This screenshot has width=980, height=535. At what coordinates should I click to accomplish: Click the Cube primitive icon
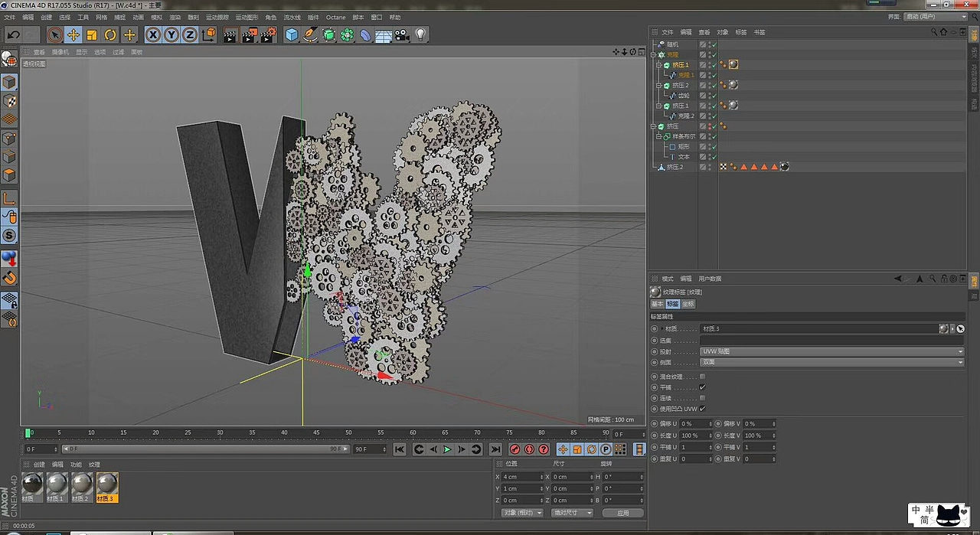click(x=292, y=34)
